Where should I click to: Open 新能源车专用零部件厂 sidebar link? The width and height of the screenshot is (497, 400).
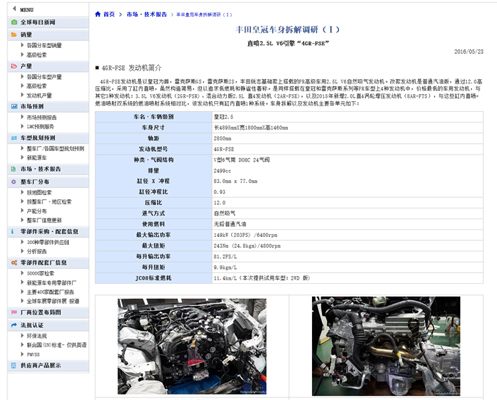pyautogui.click(x=51, y=283)
